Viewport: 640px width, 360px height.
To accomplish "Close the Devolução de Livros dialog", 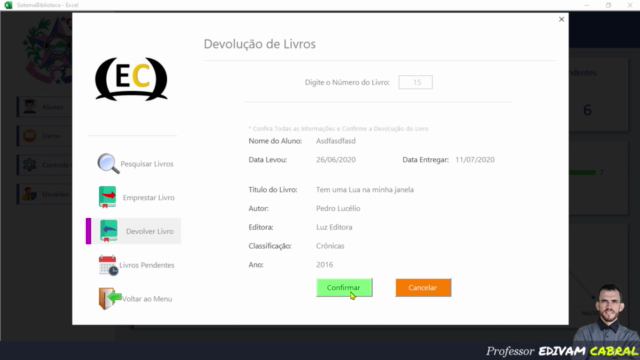I will pos(561,19).
